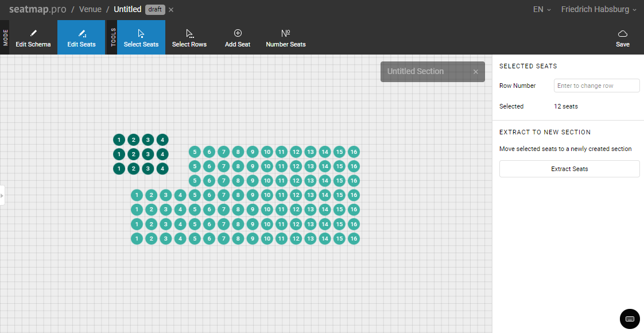The height and width of the screenshot is (333, 644).
Task: Select the Add Seat tool
Action: coord(238,38)
